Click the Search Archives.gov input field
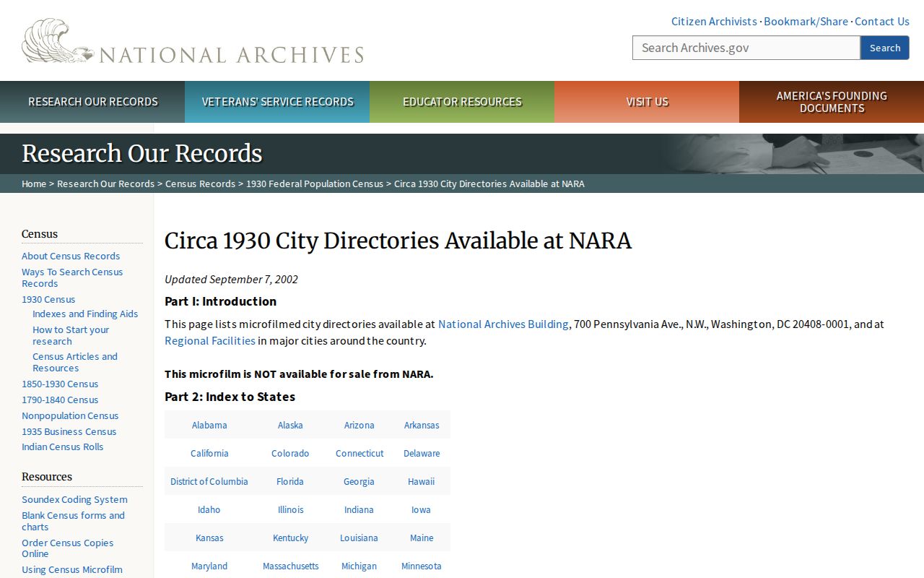This screenshot has height=578, width=924. pos(746,48)
